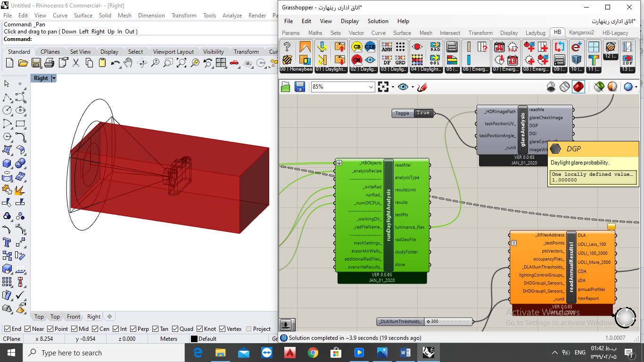Switch to the Ladybug ribbon tab

point(536,33)
